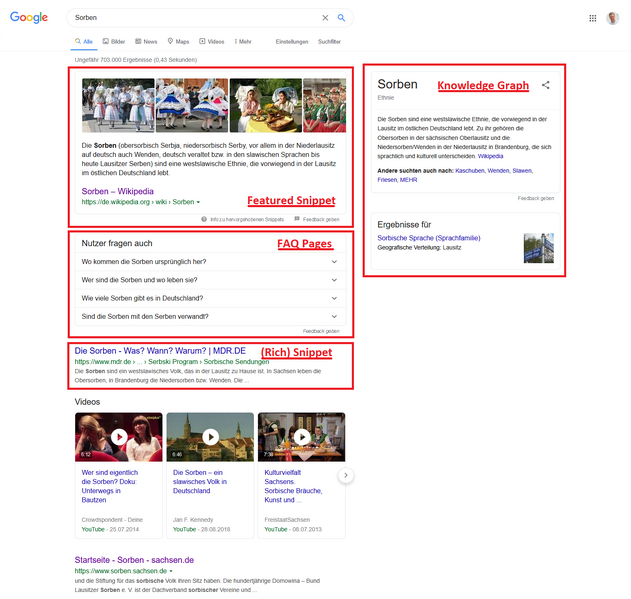Open the Google apps grid icon
The width and height of the screenshot is (631, 599).
pos(592,18)
